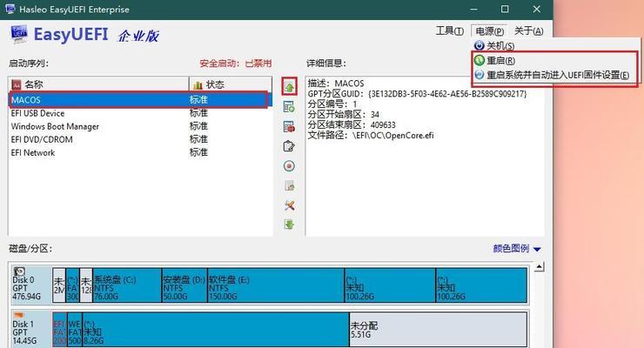644x348 pixels.
Task: Minimize the EasyUEFI window
Action: 473,9
